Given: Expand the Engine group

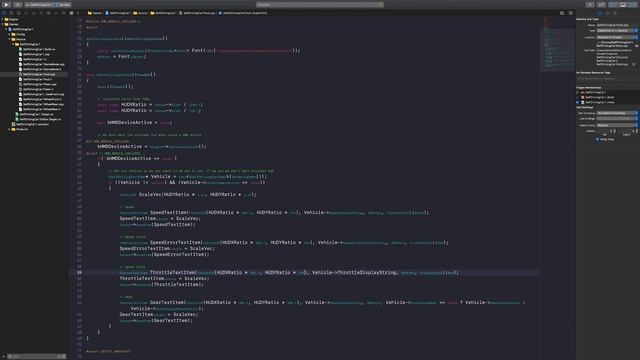Looking at the screenshot, I should [x=2, y=19].
